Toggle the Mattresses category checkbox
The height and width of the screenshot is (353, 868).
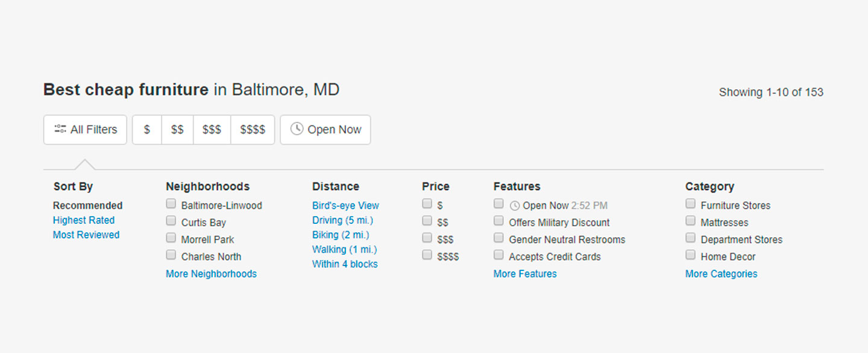(x=690, y=221)
